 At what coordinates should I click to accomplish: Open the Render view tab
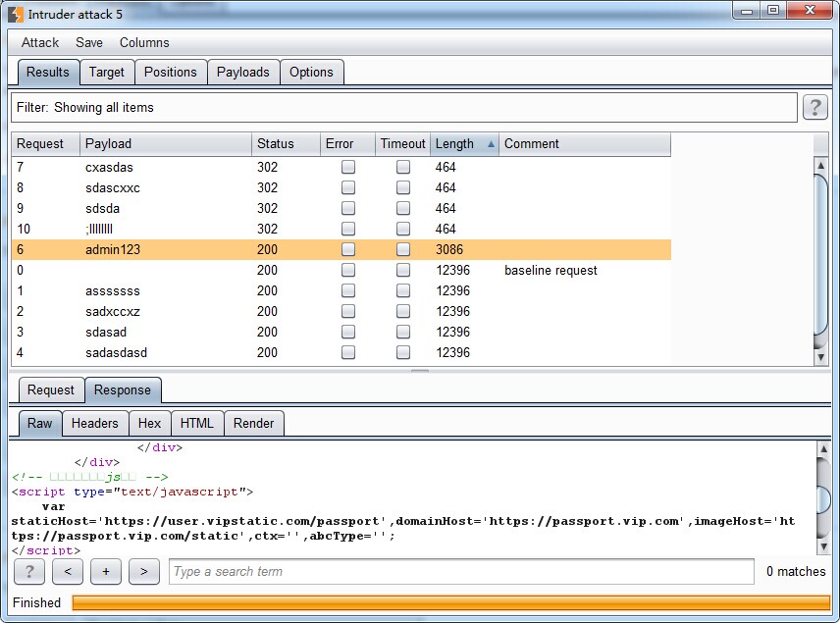(254, 423)
